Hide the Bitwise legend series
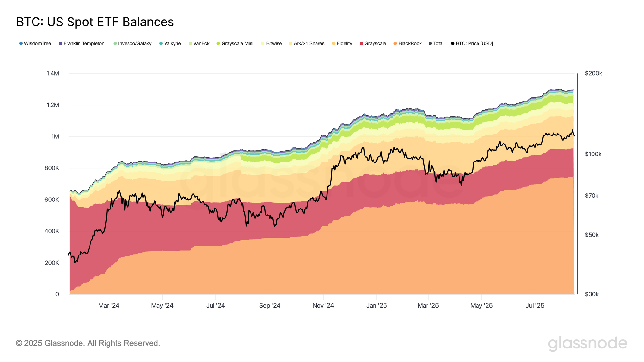The width and height of the screenshot is (644, 362). click(271, 43)
